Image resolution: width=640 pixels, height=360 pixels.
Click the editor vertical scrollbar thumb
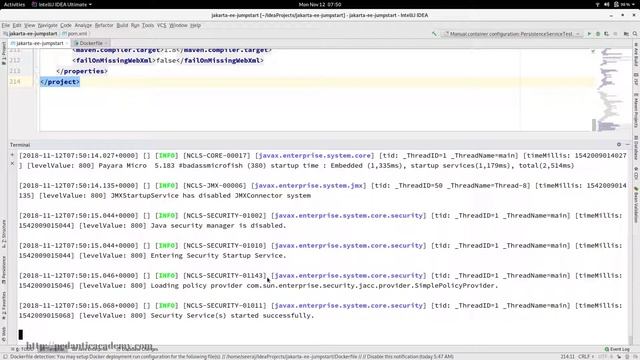point(594,124)
